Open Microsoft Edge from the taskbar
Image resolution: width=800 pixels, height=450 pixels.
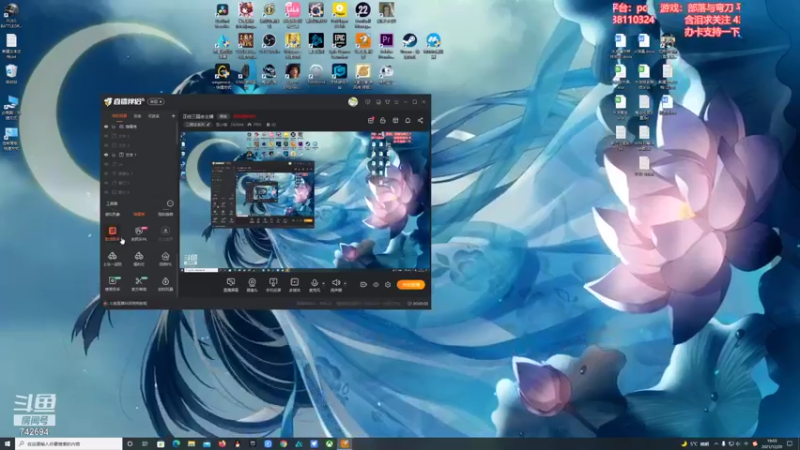tap(176, 444)
